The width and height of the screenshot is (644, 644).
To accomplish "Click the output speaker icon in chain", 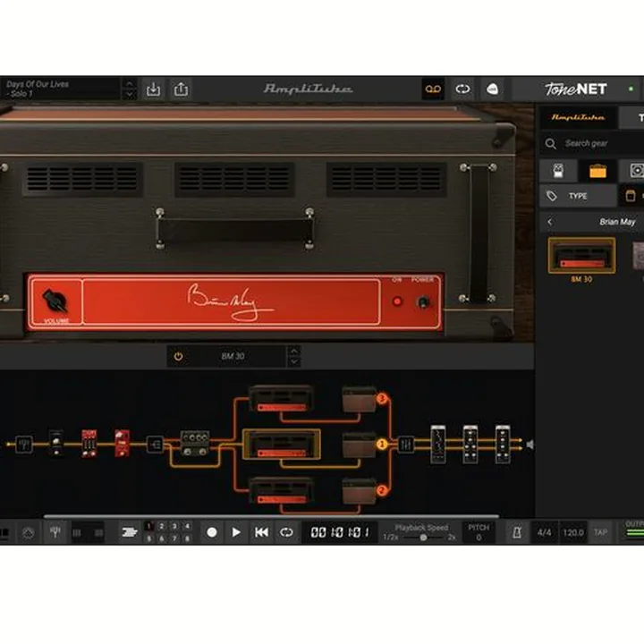I will pos(530,445).
